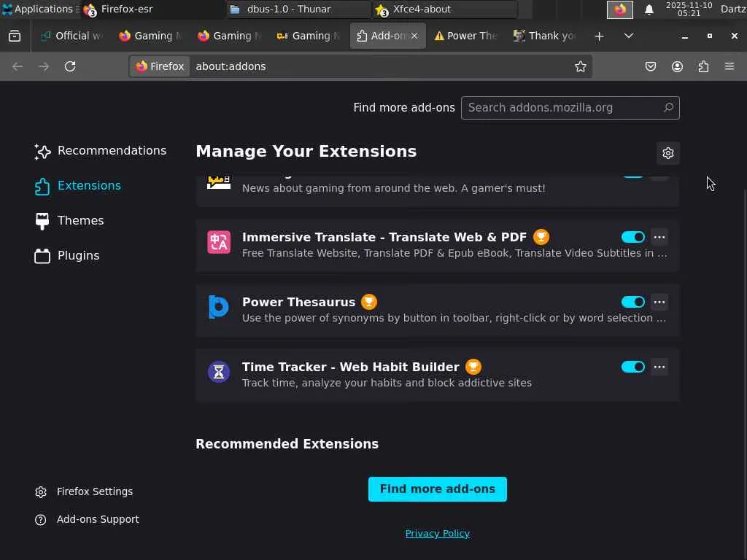Image resolution: width=747 pixels, height=560 pixels.
Task: Open the Themes category
Action: [x=69, y=221]
